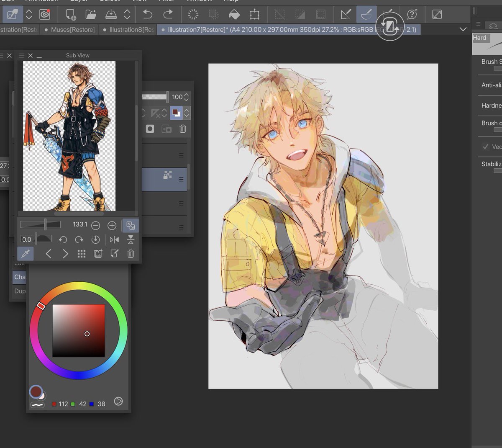Image resolution: width=502 pixels, height=448 pixels.
Task: Show the next Sub View image
Action: [x=65, y=254]
